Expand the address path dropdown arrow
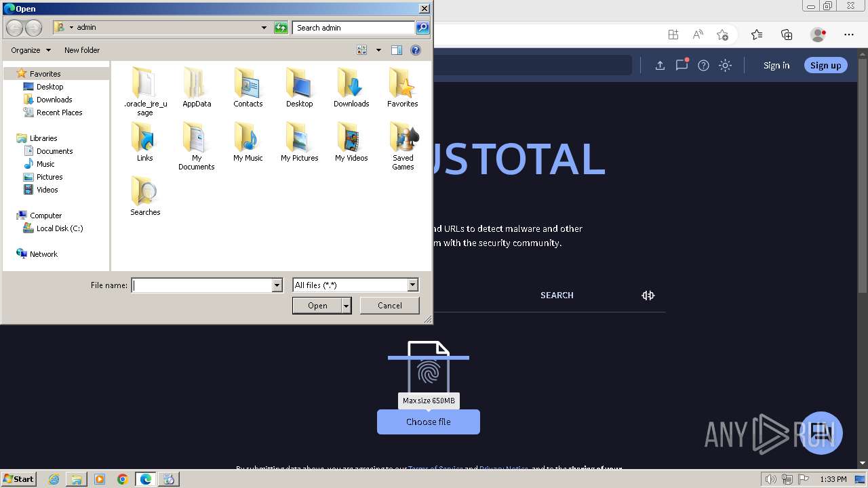Screen dimensions: 868x488 click(264, 28)
